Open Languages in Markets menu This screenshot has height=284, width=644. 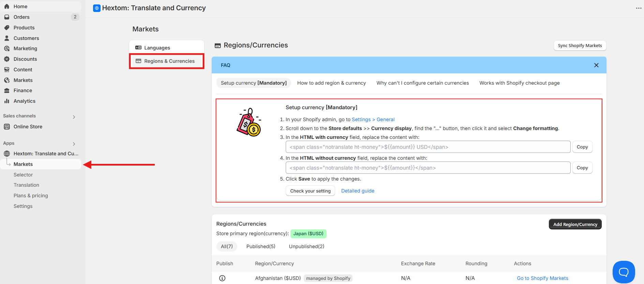(x=167, y=48)
